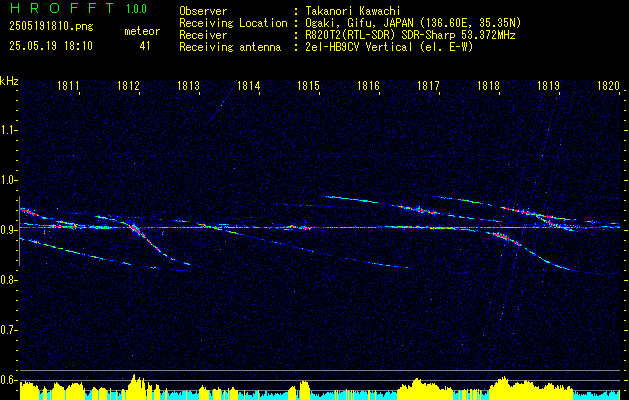
Task: Click frequency axis label 0.8
Action: coord(8,280)
